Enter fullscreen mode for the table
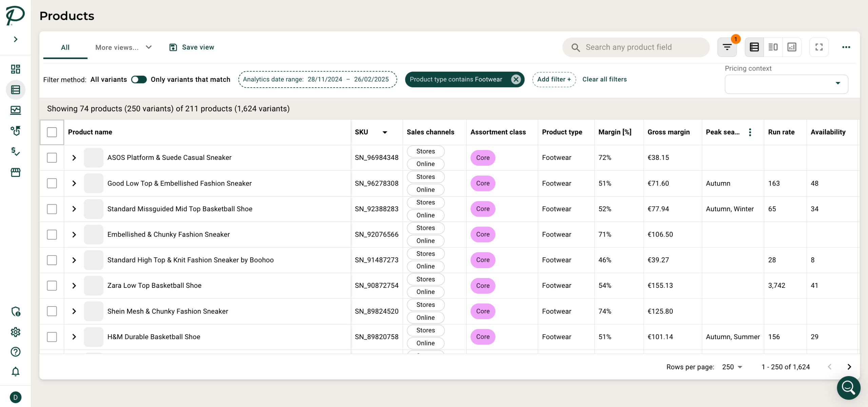The height and width of the screenshot is (407, 868). [x=819, y=47]
